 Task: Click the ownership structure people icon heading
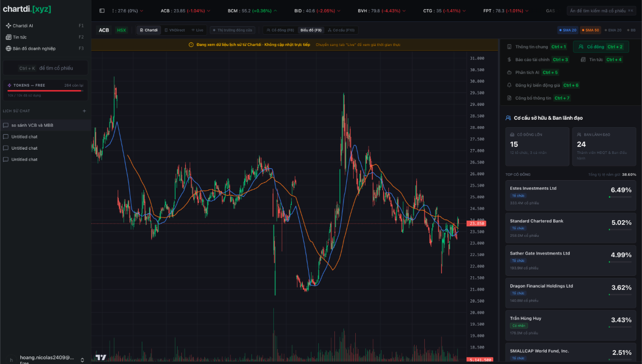pyautogui.click(x=509, y=118)
